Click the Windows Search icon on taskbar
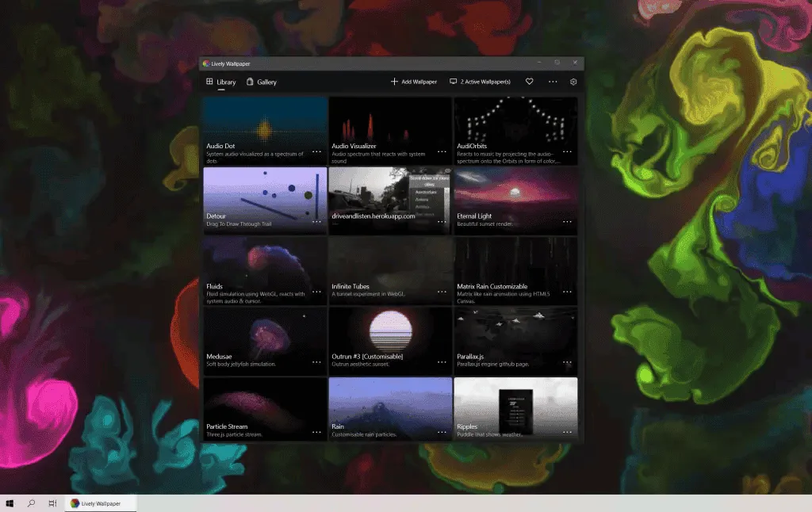This screenshot has height=512, width=812. [32, 502]
